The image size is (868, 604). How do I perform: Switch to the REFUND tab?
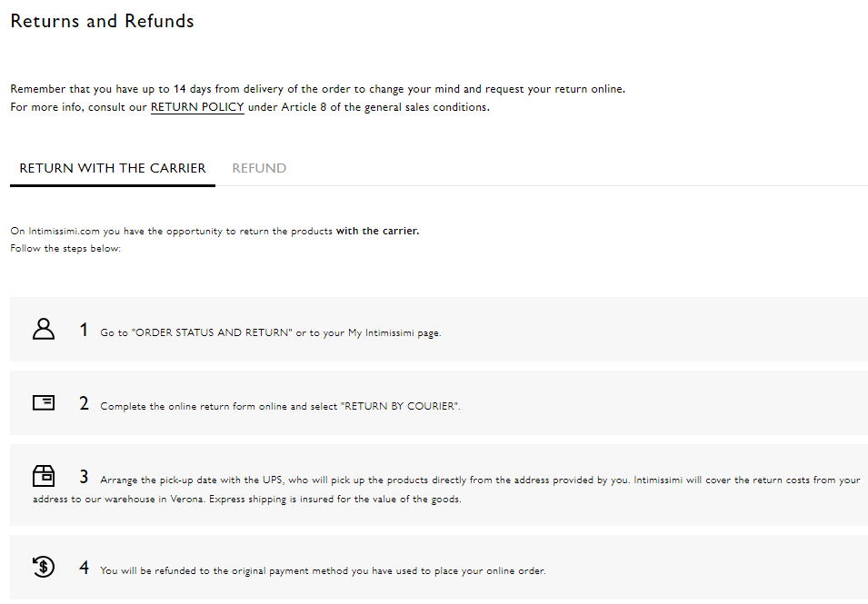[259, 168]
